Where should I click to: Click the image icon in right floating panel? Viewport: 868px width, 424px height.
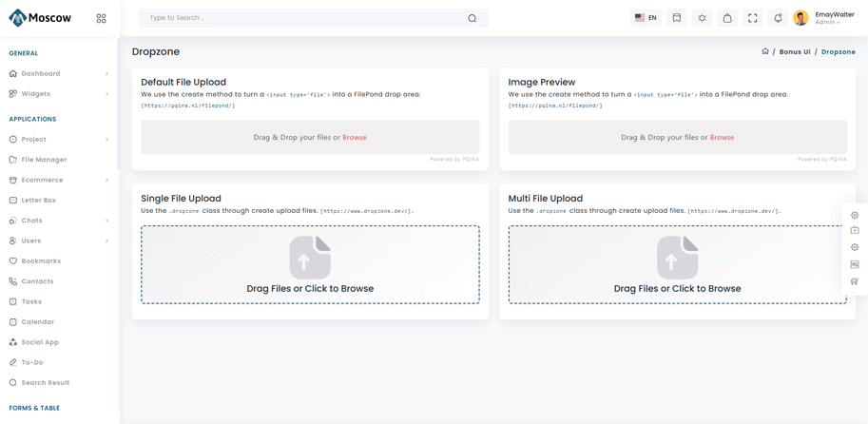[855, 264]
